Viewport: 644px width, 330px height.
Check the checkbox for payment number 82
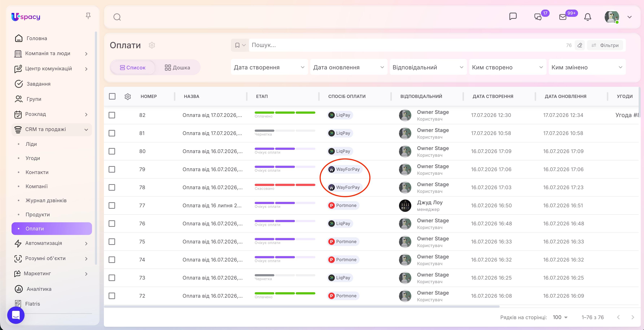pyautogui.click(x=112, y=115)
